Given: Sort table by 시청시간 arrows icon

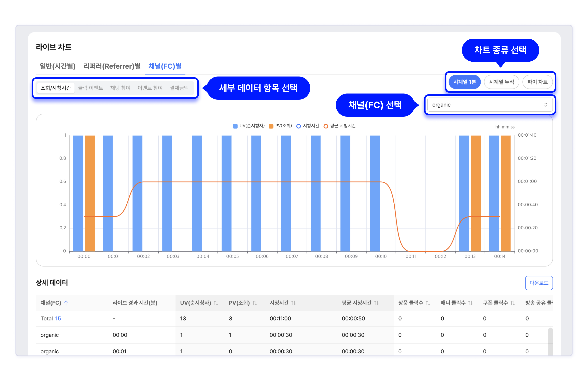Looking at the screenshot, I should pyautogui.click(x=293, y=303).
